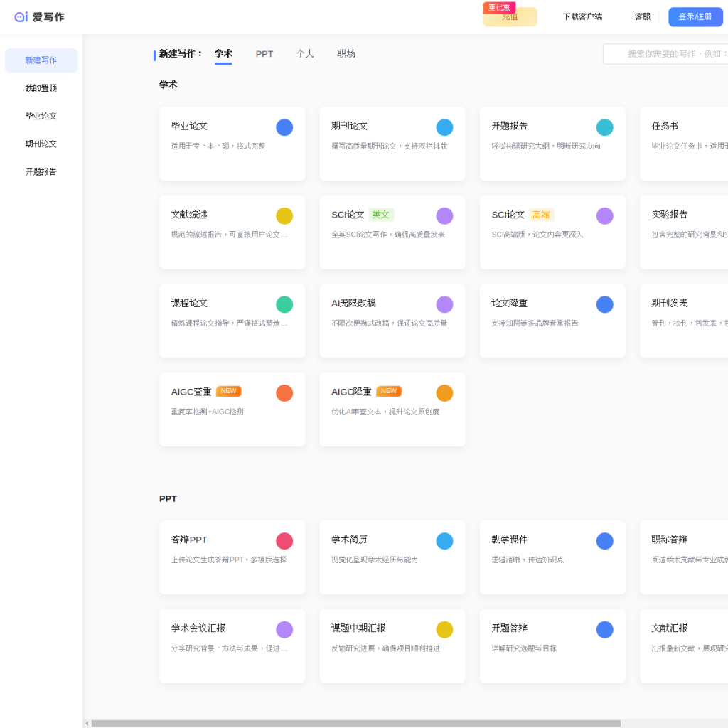Open the 任务书 card
728x728 pixels.
684,144
